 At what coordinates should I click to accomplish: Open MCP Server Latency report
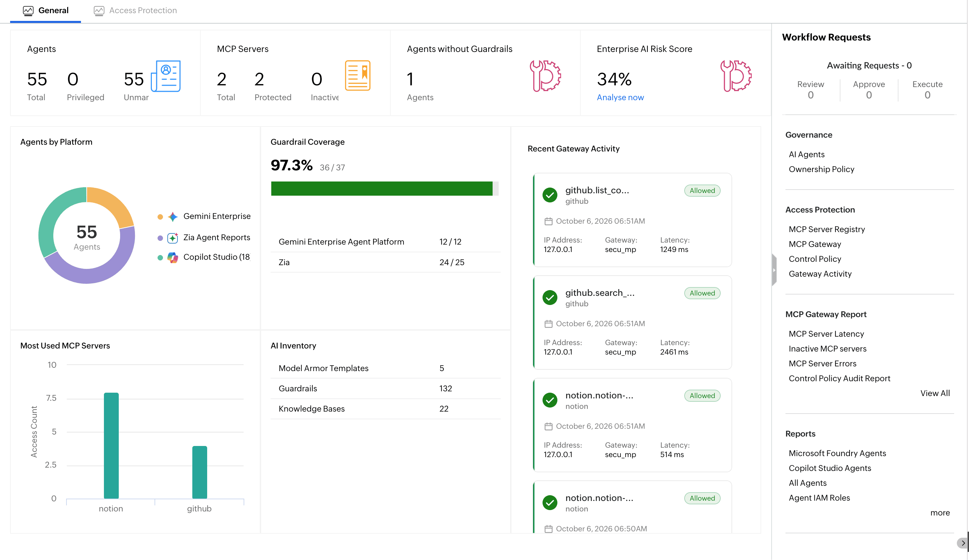click(826, 334)
